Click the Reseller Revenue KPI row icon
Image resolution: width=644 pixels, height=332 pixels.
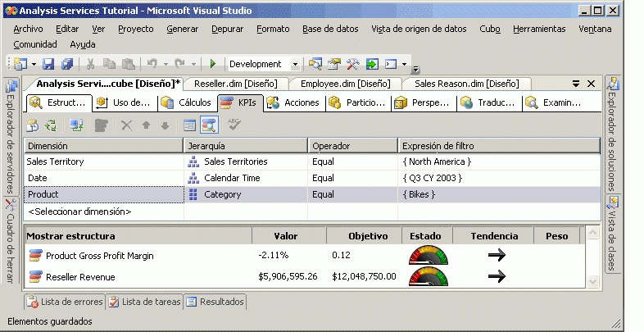tap(36, 276)
